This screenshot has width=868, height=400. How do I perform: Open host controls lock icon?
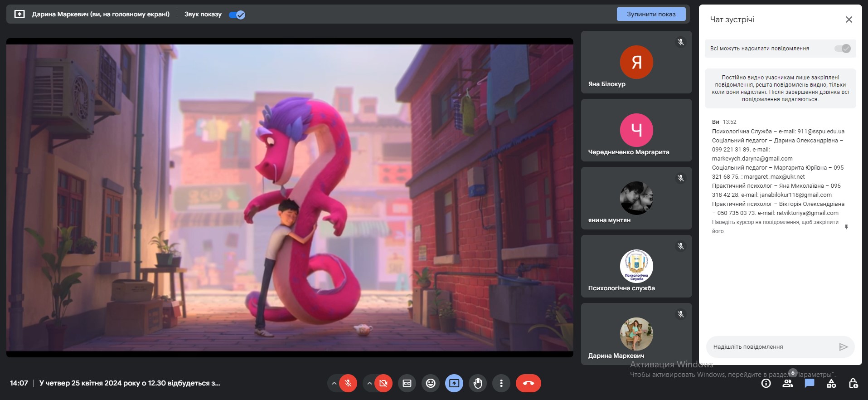coord(853,383)
